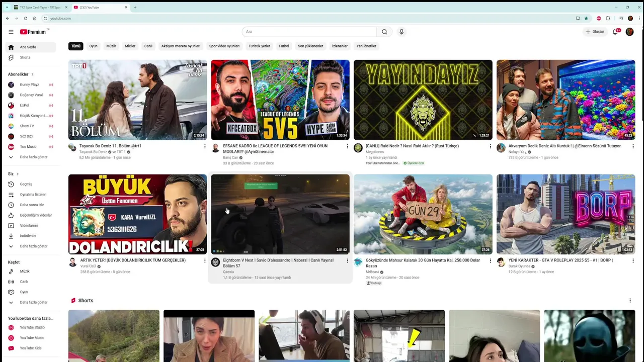Open Shorts shelf three-dot menu

(630, 301)
